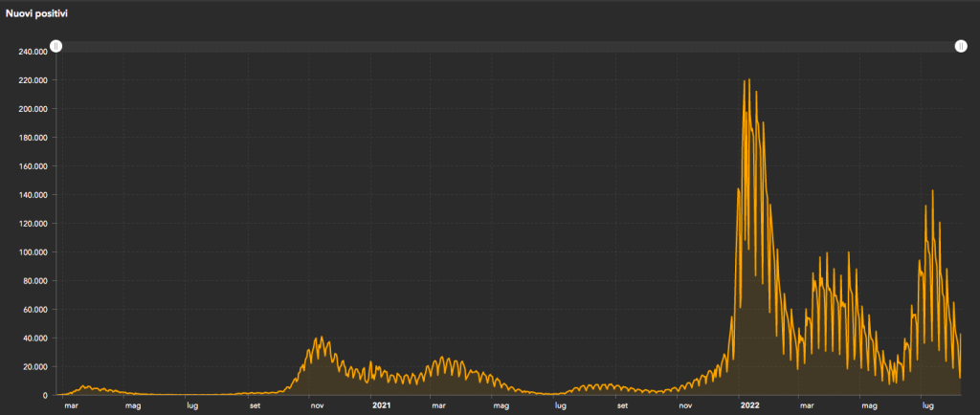Click the summer 2022 peak near 140.000
Viewport: 980px width, 415px height.
click(932, 191)
